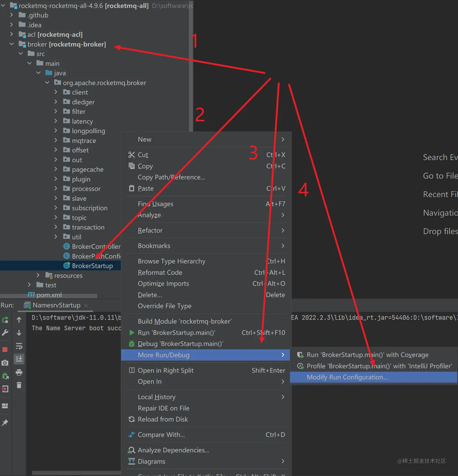Open the More Run/Debug submenu
458x476 pixels.
[x=205, y=355]
